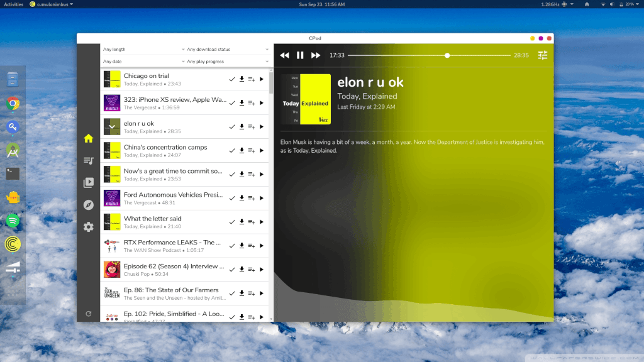Click the refresh icon at sidebar bottom
644x362 pixels.
89,314
